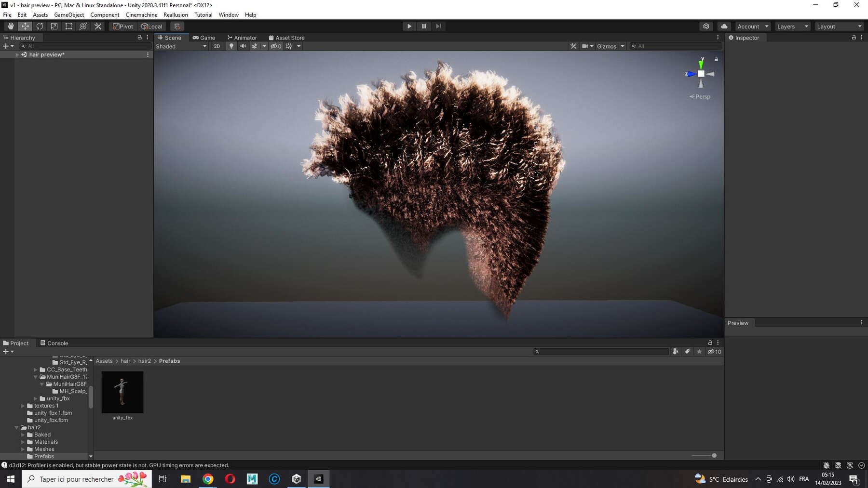Select the Rect Transform tool
Image resolution: width=868 pixels, height=488 pixels.
click(x=68, y=26)
